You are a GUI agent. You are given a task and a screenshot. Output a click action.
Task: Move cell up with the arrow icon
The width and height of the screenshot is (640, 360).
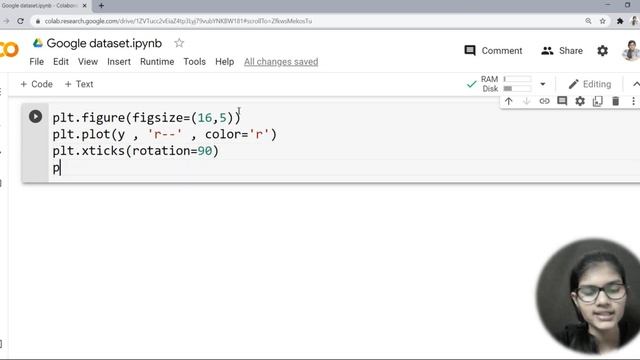tap(508, 101)
